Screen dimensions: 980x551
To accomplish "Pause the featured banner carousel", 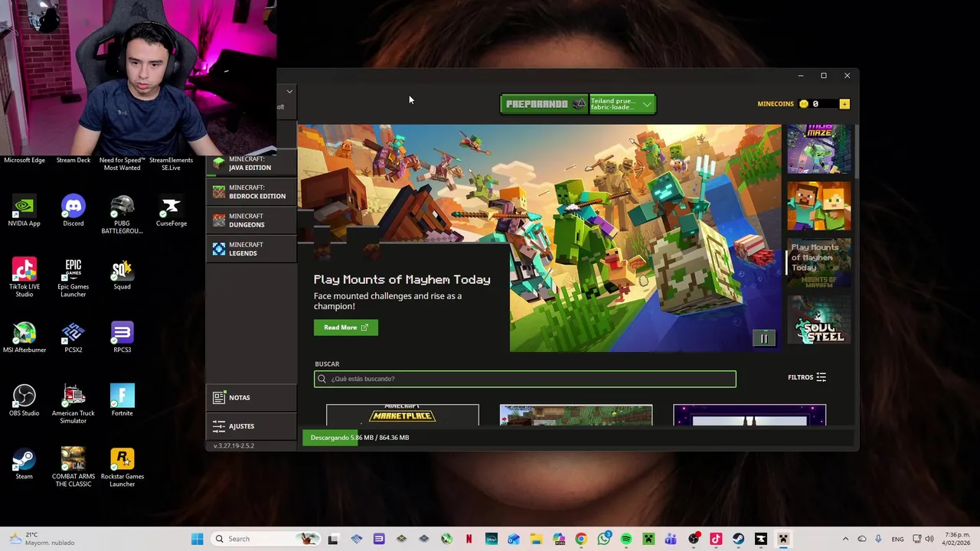I will [763, 338].
